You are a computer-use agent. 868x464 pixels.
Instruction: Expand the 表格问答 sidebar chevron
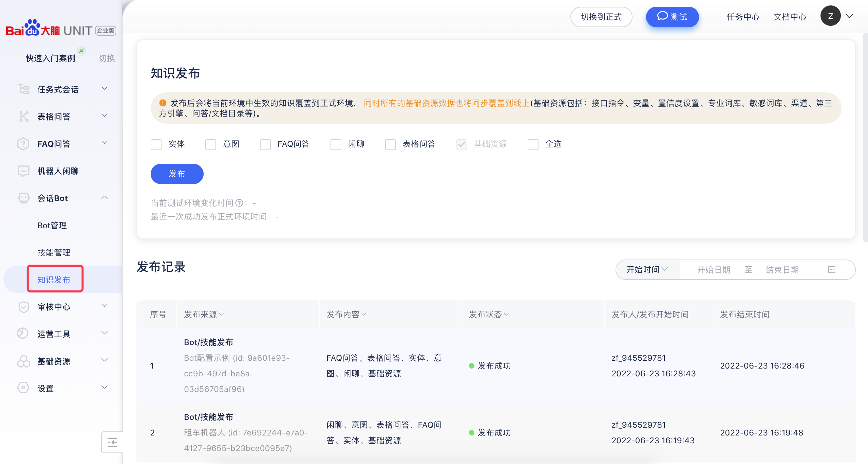(105, 115)
